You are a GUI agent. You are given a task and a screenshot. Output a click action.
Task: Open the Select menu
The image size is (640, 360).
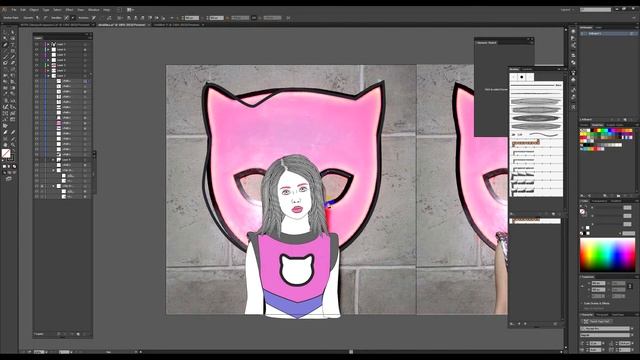pos(58,9)
